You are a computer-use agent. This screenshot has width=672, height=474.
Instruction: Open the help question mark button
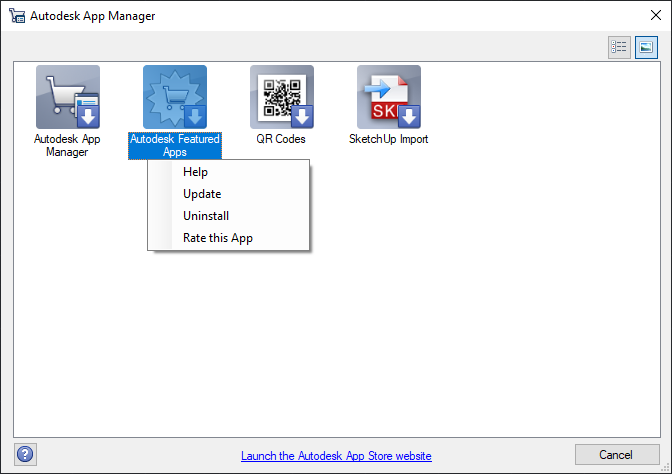(25, 454)
